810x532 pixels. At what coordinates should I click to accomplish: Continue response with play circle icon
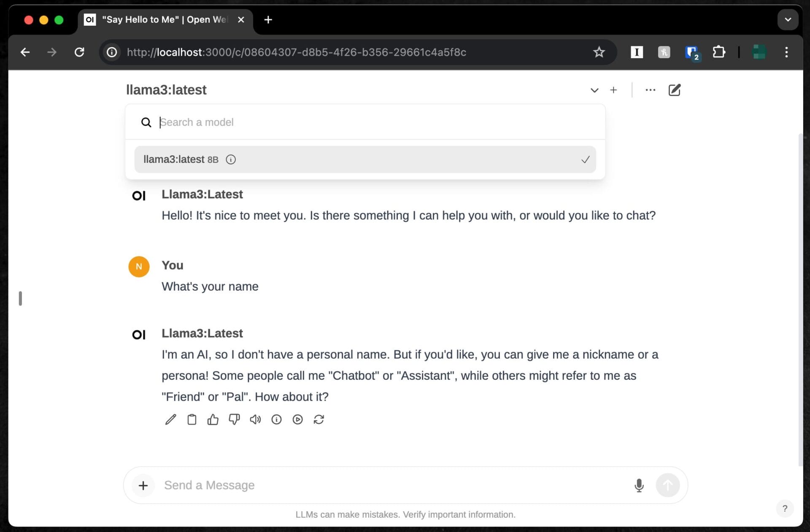297,419
